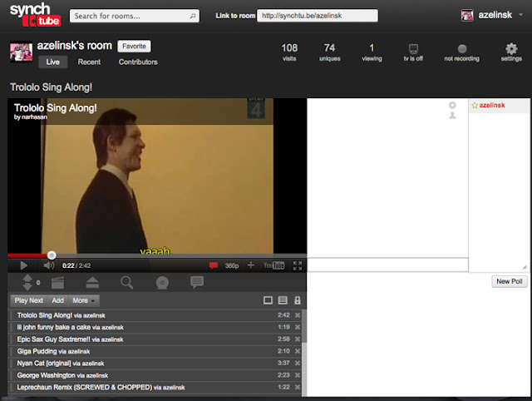Image resolution: width=532 pixels, height=401 pixels.
Task: Select lil john funny bake a cake row
Action: click(x=155, y=327)
